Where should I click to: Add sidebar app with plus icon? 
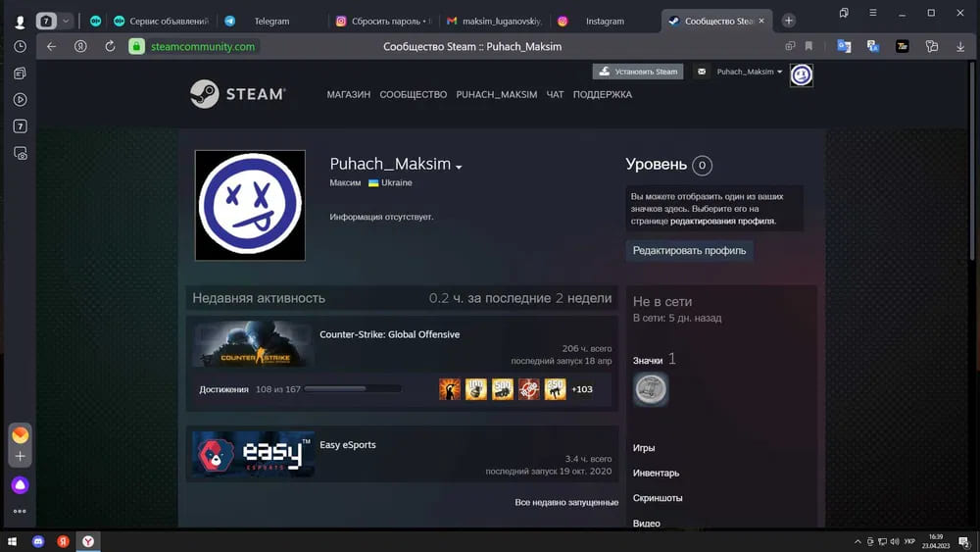click(20, 456)
